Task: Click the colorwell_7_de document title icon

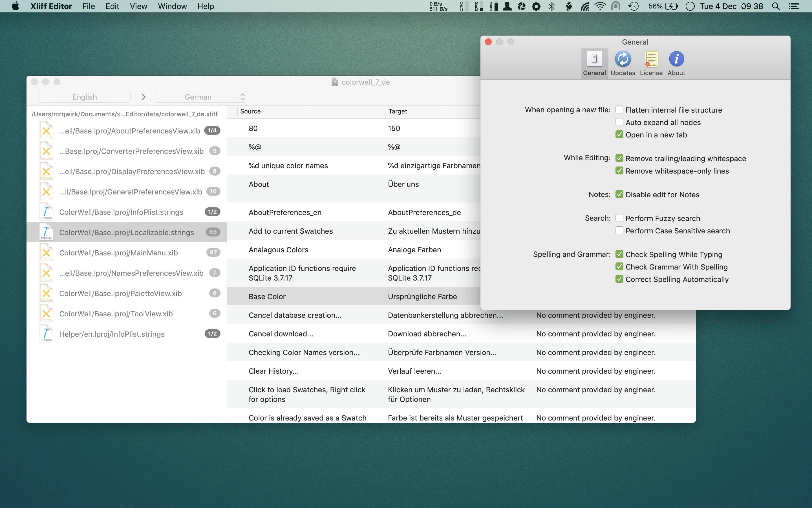Action: tap(335, 82)
